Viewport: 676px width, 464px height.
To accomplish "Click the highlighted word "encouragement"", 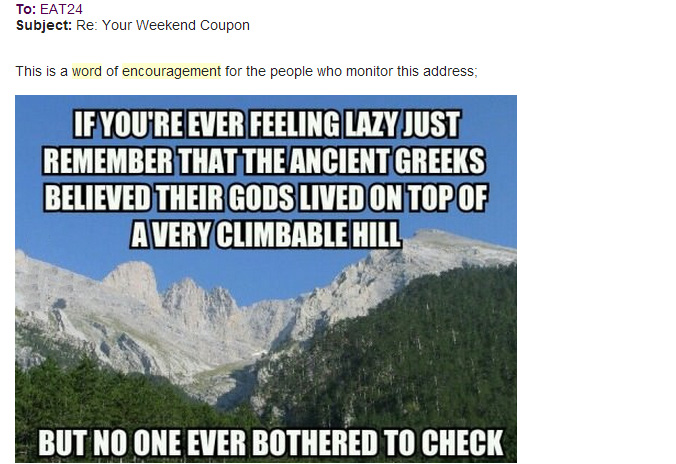I will pos(171,71).
